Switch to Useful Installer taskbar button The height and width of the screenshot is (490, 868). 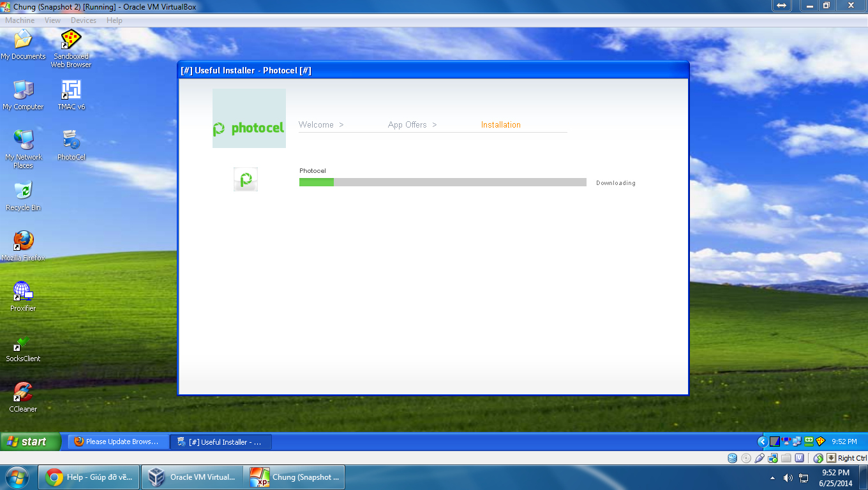coord(221,442)
